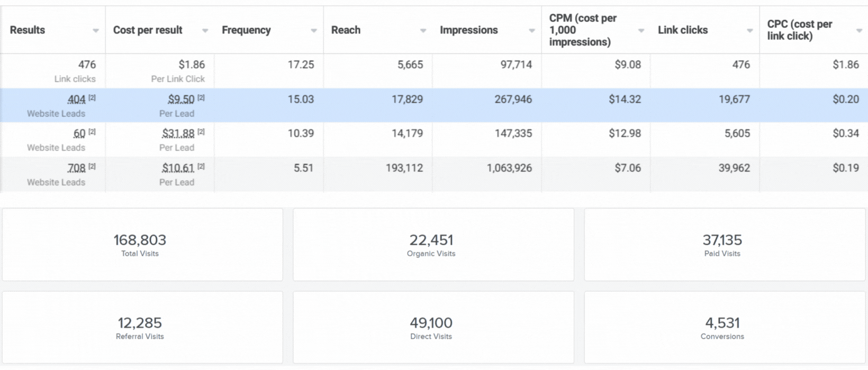Click the 708 Website Leads result
This screenshot has height=370, width=868.
(76, 168)
